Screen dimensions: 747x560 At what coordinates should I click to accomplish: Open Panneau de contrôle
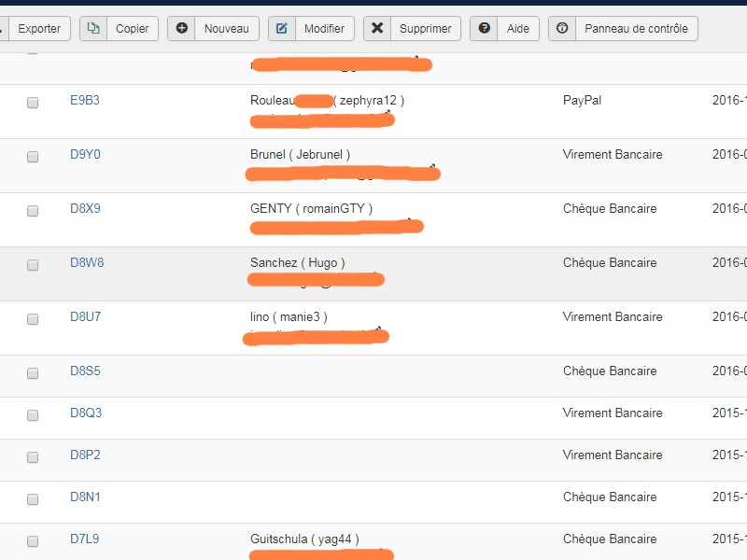point(623,29)
